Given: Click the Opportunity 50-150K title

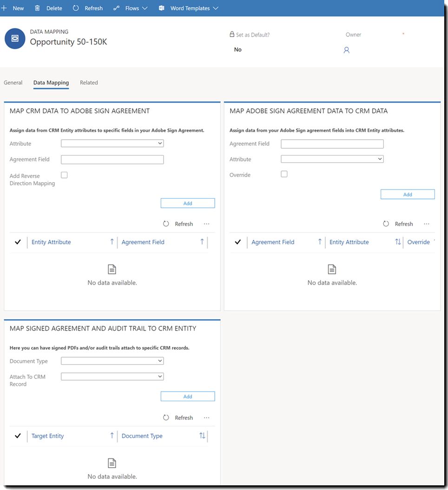Looking at the screenshot, I should pos(68,42).
